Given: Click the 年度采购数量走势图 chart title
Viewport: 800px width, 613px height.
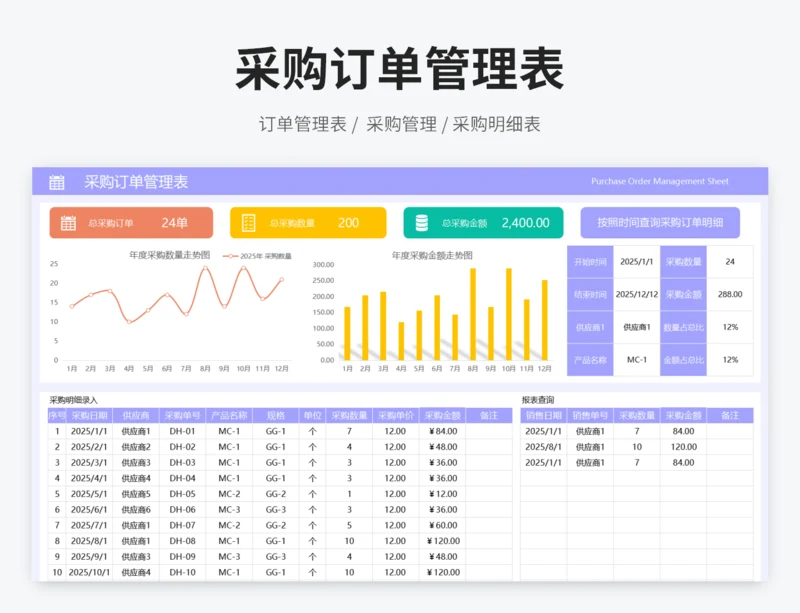Looking at the screenshot, I should coord(169,255).
